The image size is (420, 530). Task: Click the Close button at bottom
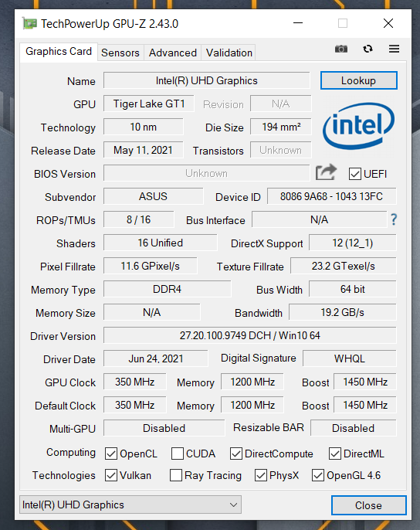tap(368, 505)
